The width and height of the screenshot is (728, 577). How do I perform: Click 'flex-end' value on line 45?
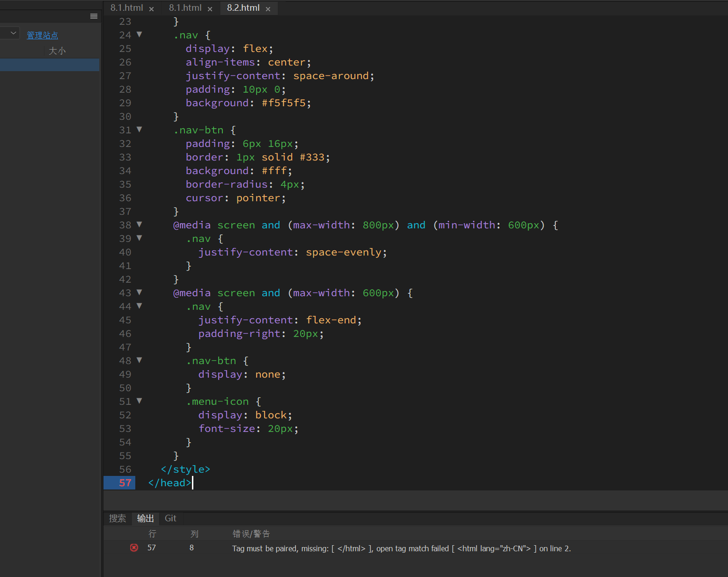pos(331,320)
